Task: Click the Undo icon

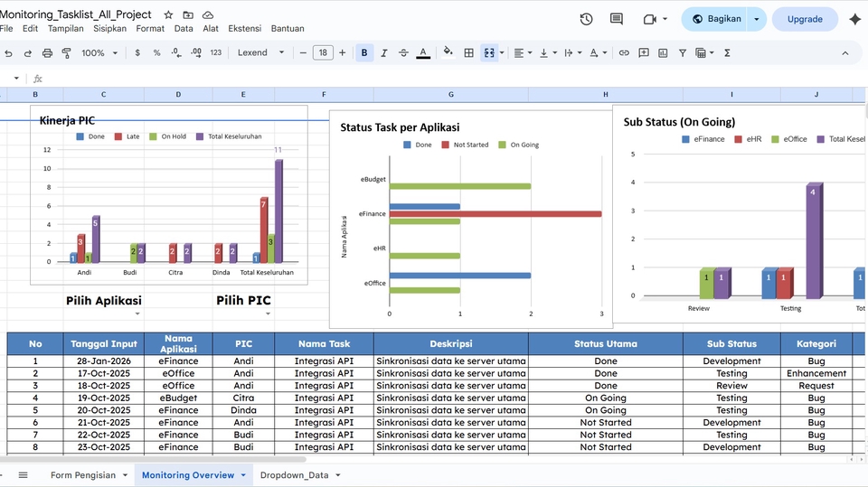Action: (8, 53)
